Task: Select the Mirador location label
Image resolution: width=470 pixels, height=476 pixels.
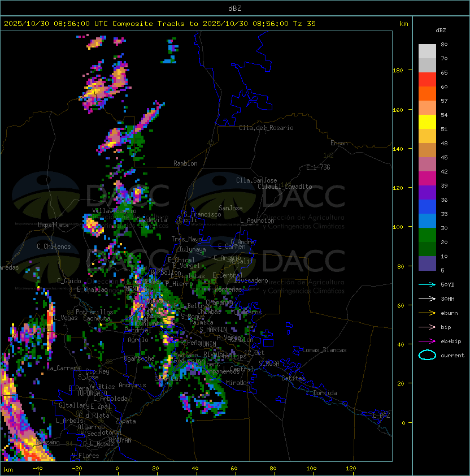Action: [238, 383]
